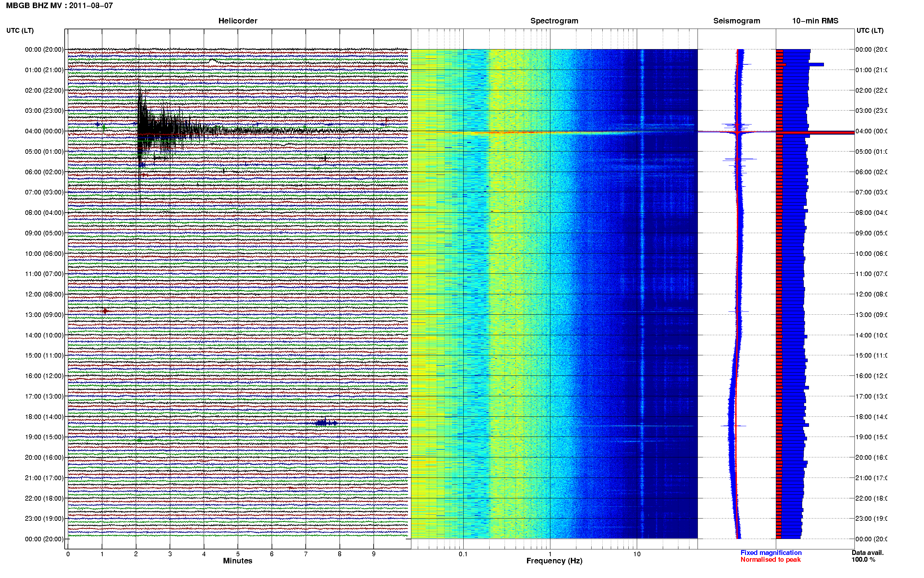This screenshot has width=924, height=578.
Task: Click the '15:00 (11:00)' left time label
Action: 44,356
